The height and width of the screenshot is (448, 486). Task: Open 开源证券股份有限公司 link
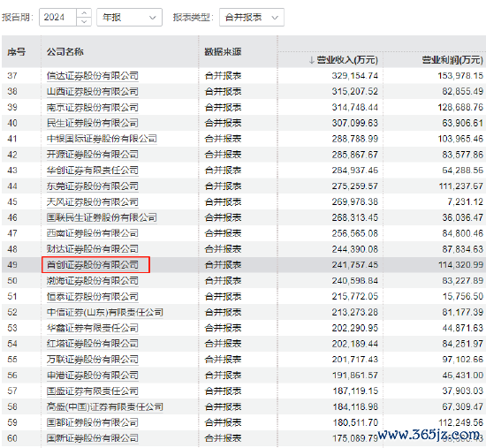click(93, 155)
